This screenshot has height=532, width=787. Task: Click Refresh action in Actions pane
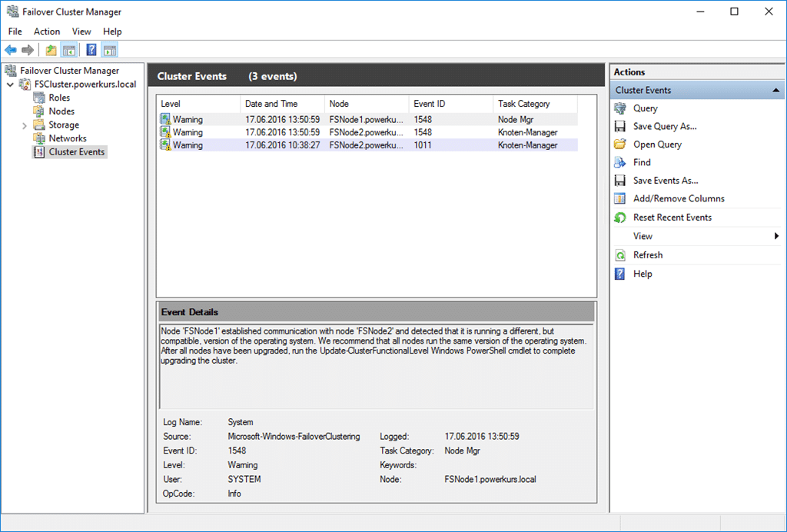648,255
